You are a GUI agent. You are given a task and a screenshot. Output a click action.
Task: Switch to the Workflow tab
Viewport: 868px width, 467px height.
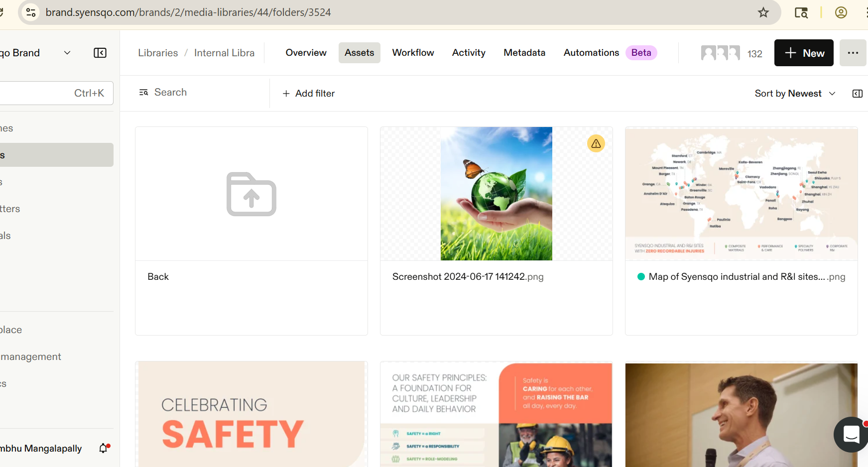[413, 53]
